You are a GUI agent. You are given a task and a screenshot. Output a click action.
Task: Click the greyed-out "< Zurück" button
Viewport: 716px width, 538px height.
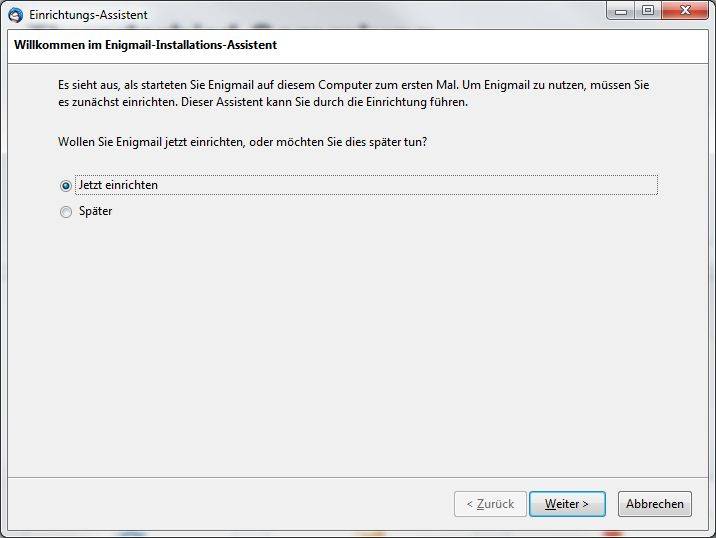click(490, 504)
